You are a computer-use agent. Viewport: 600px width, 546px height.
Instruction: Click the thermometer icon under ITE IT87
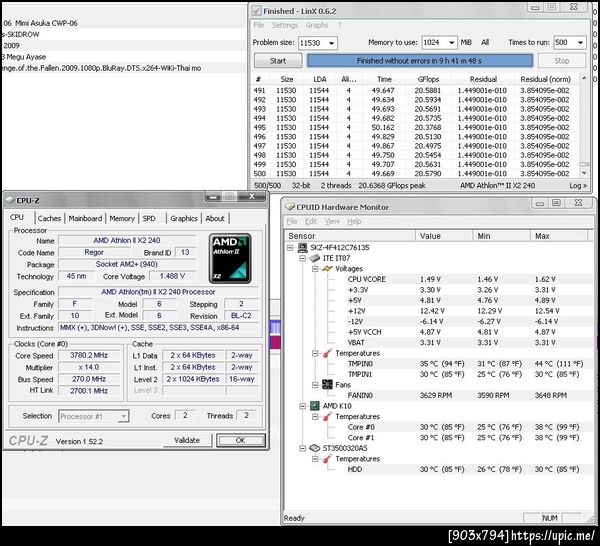point(327,353)
